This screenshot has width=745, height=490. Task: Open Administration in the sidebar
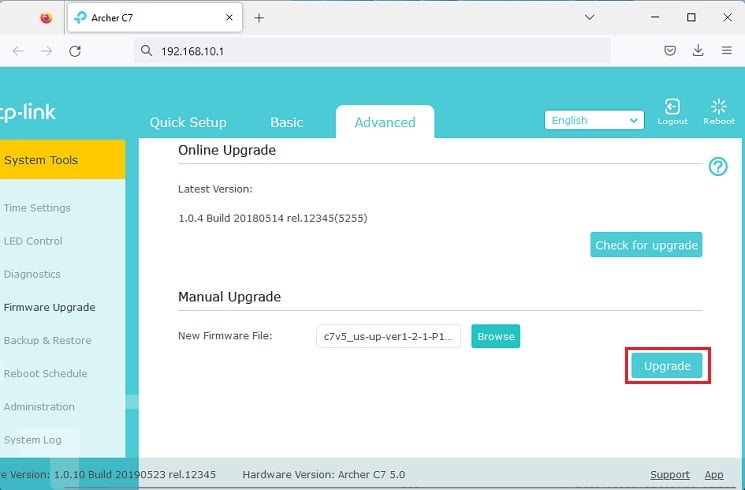click(39, 407)
